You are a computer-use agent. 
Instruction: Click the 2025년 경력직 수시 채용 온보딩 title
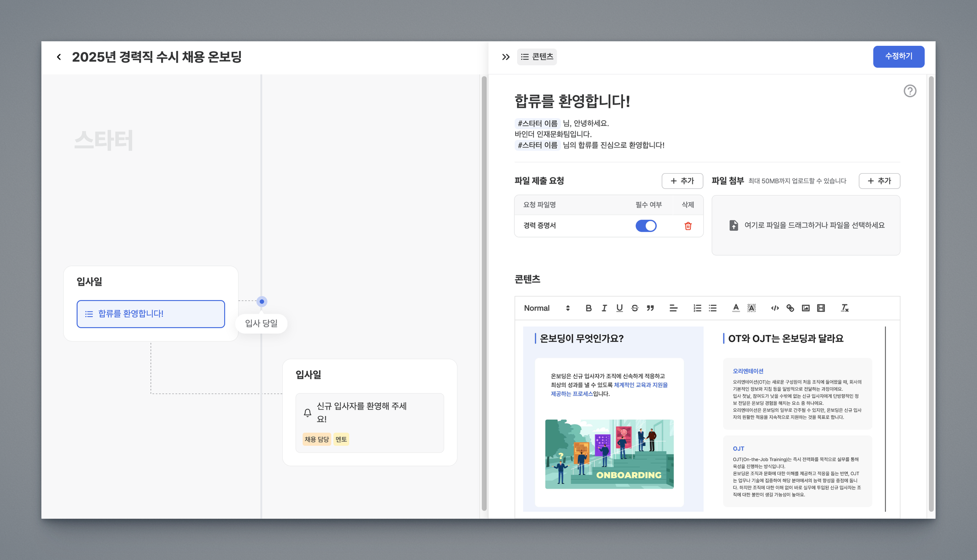point(157,57)
